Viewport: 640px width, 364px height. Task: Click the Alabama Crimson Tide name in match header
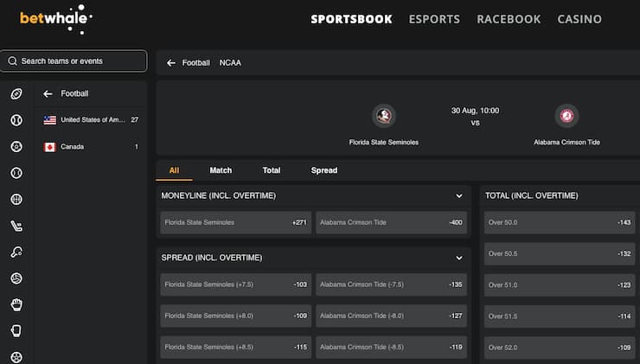pos(566,143)
